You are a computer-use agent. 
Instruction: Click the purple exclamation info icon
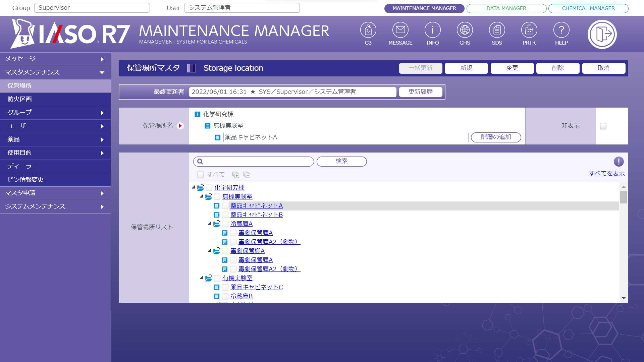click(619, 162)
